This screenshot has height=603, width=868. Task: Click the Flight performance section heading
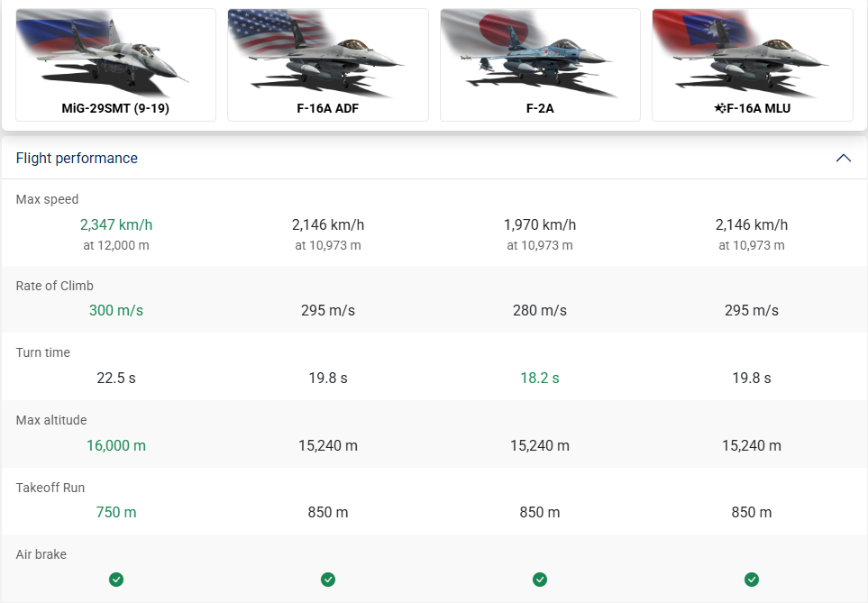[77, 159]
